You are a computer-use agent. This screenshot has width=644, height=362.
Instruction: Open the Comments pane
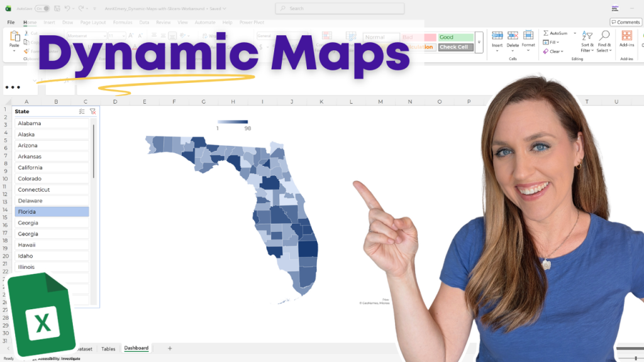click(625, 22)
